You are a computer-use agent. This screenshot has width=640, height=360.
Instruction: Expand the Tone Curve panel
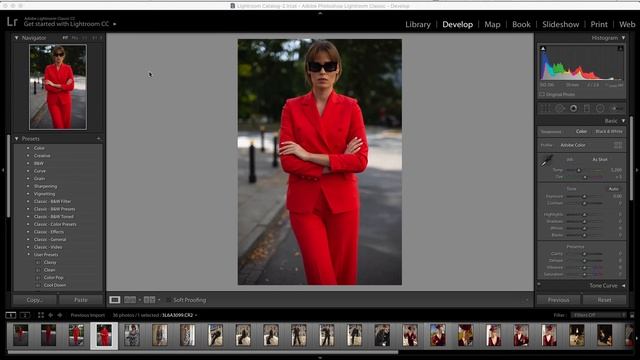[623, 286]
